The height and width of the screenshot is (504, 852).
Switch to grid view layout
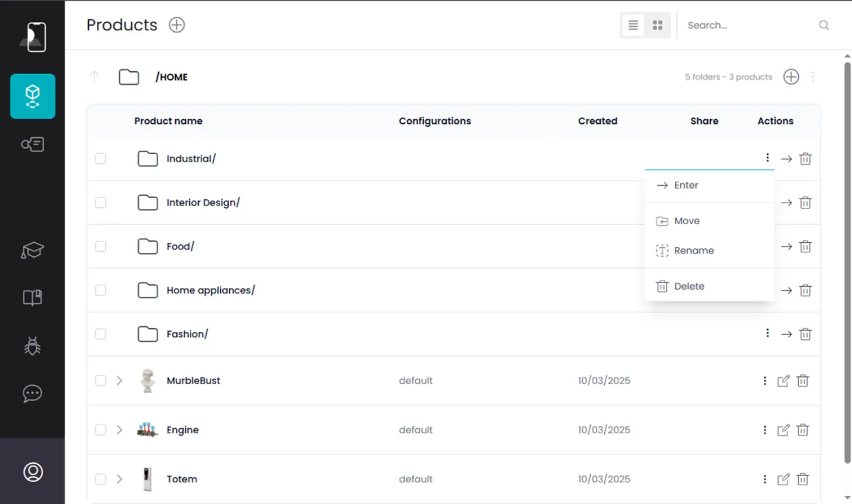pyautogui.click(x=657, y=25)
